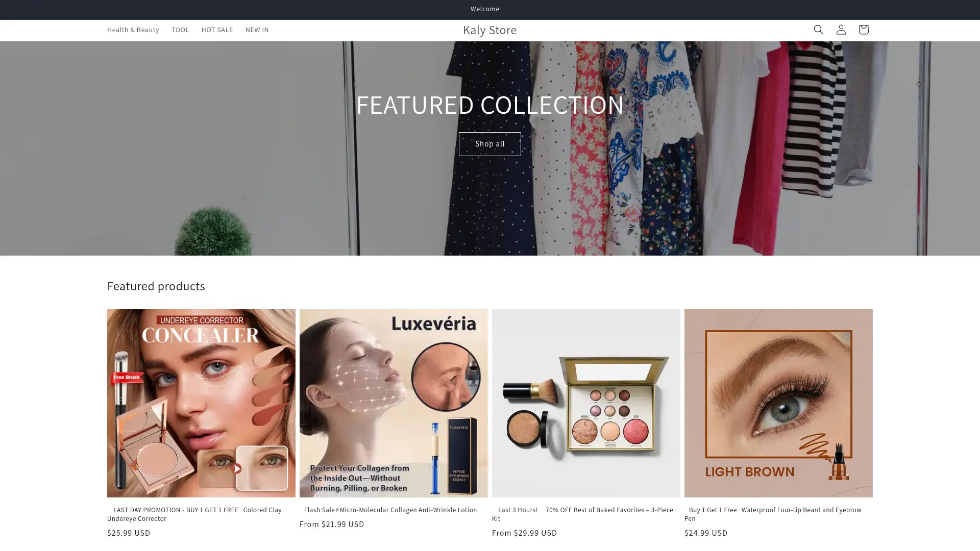This screenshot has height=551, width=980.
Task: Click the account login icon
Action: (841, 30)
